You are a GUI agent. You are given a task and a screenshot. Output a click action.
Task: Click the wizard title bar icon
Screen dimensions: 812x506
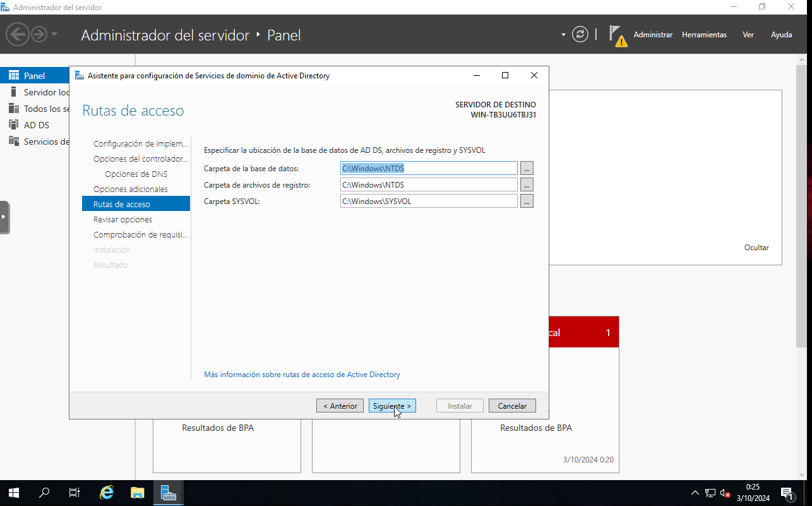(x=80, y=76)
